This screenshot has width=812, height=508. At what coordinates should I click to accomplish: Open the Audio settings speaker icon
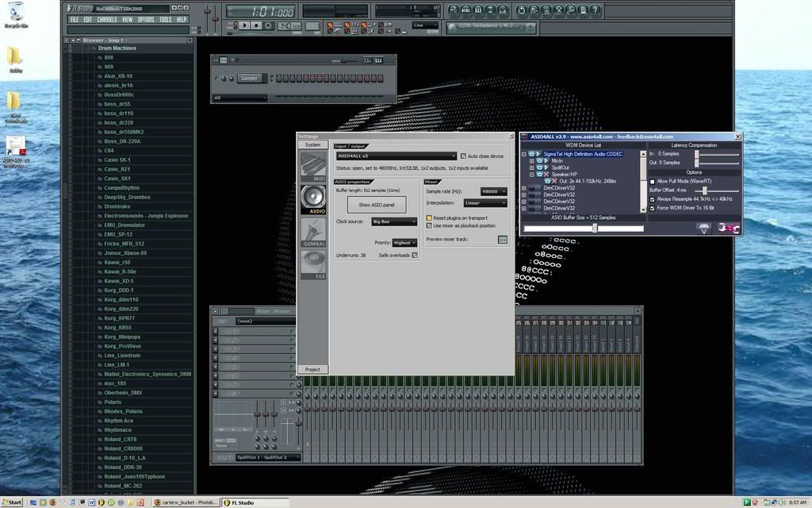coord(313,199)
